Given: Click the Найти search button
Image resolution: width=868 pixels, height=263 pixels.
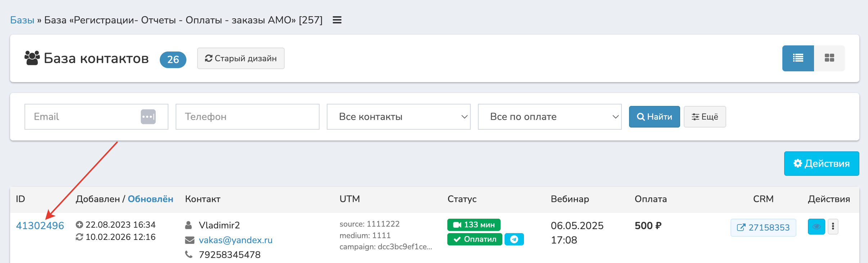Looking at the screenshot, I should [x=654, y=117].
